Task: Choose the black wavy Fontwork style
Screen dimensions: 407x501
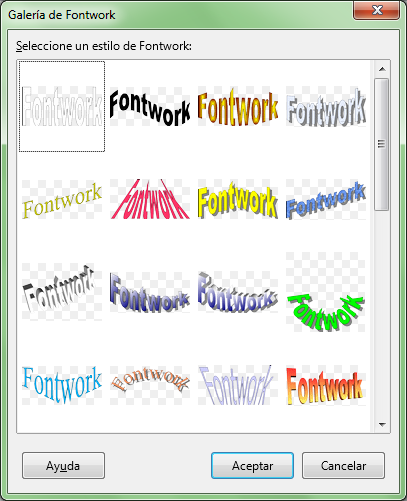Action: [150, 106]
